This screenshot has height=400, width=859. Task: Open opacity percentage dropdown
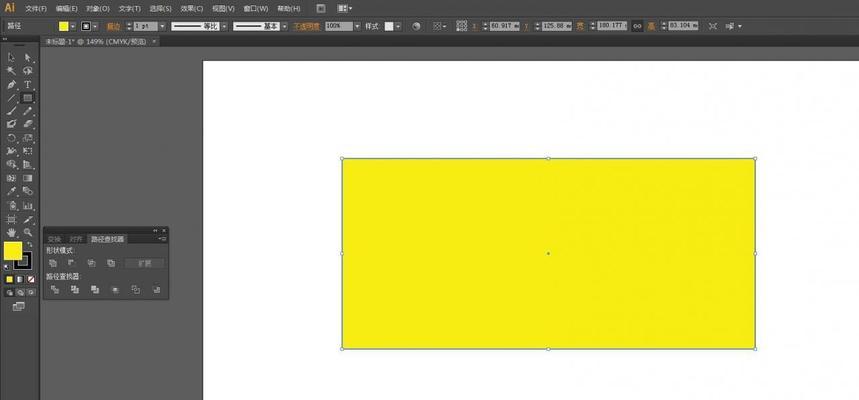pyautogui.click(x=357, y=26)
